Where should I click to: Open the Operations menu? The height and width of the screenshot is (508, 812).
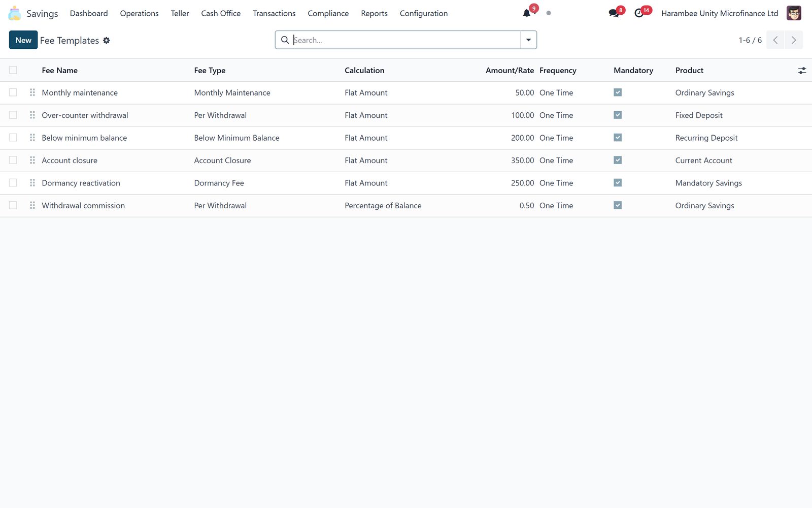tap(139, 14)
